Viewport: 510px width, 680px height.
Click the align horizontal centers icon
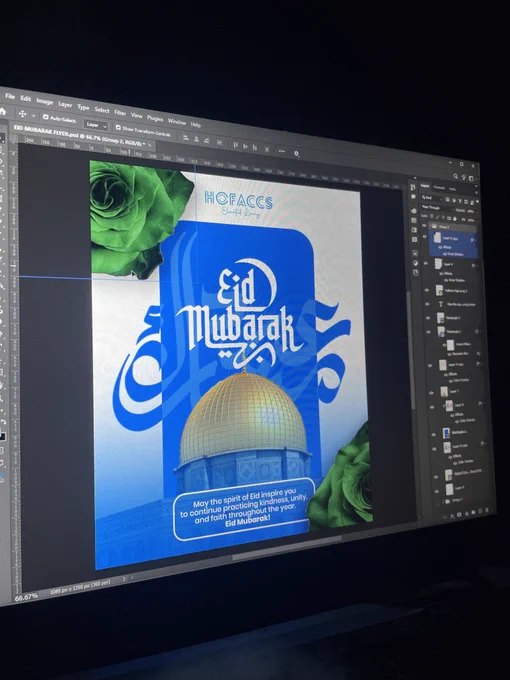196,139
